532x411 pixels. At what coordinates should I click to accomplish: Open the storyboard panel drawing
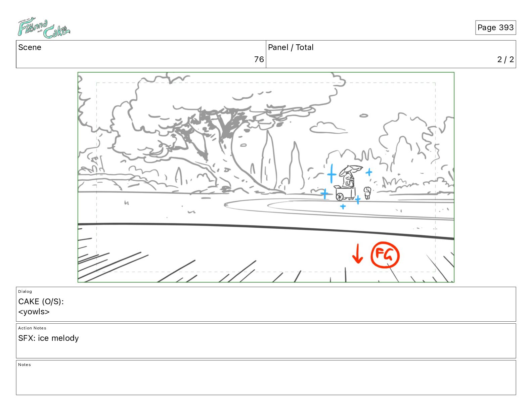(x=266, y=177)
